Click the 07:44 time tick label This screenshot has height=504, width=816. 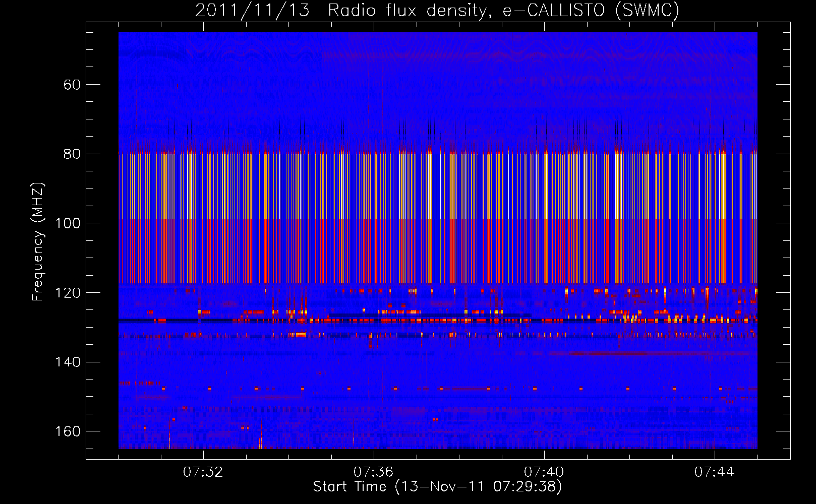coord(714,472)
